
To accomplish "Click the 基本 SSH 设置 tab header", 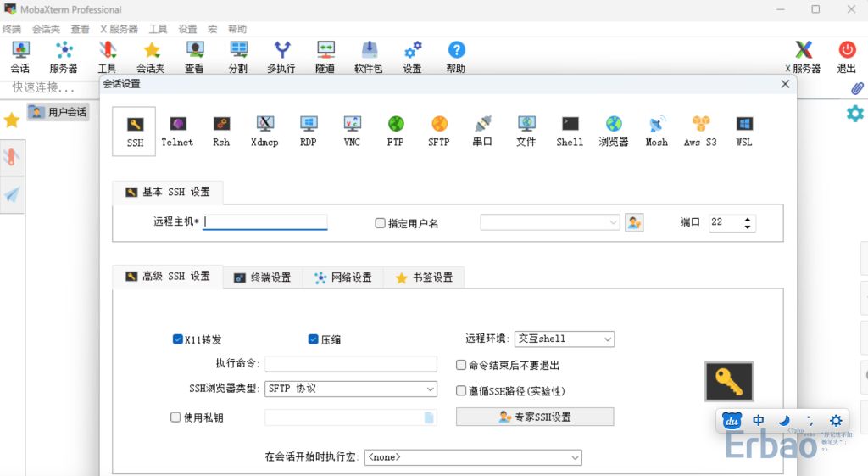I will [x=168, y=192].
